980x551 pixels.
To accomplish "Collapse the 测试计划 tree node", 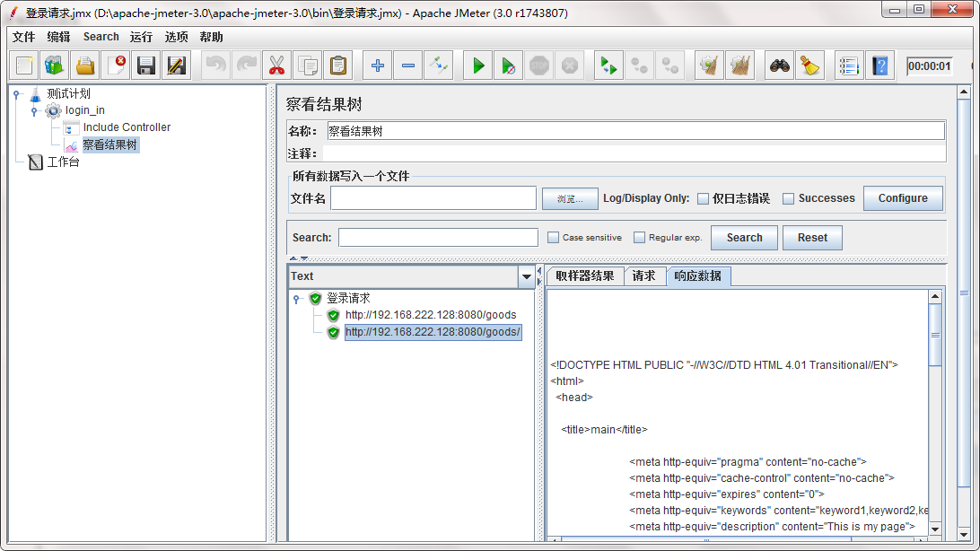I will (18, 94).
